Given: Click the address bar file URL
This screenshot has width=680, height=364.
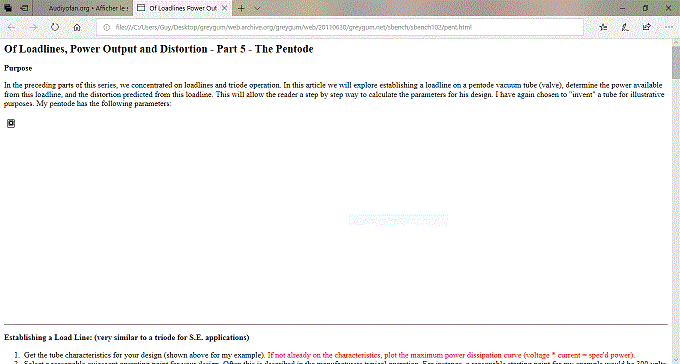Looking at the screenshot, I should click(x=294, y=27).
